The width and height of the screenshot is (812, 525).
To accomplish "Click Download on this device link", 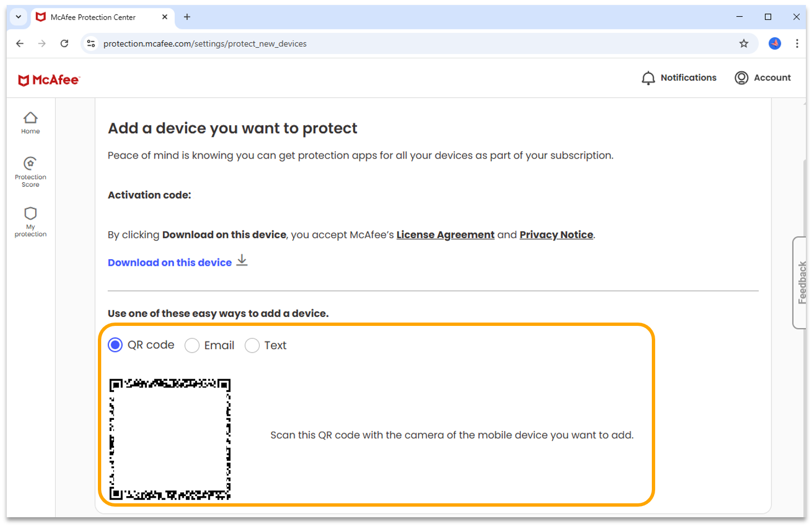I will click(170, 262).
